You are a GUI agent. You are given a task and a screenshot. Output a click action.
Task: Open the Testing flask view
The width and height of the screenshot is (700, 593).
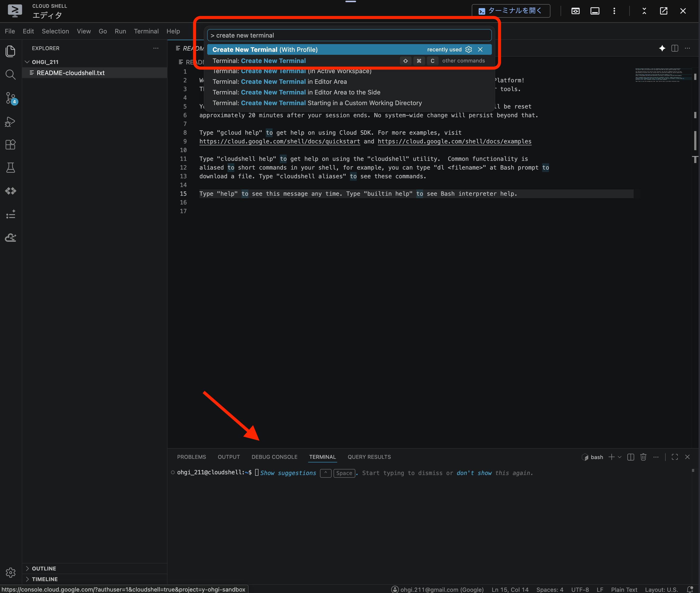10,168
